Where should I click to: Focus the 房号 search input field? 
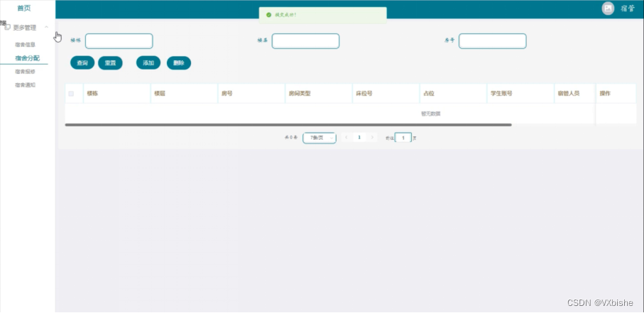click(x=493, y=41)
